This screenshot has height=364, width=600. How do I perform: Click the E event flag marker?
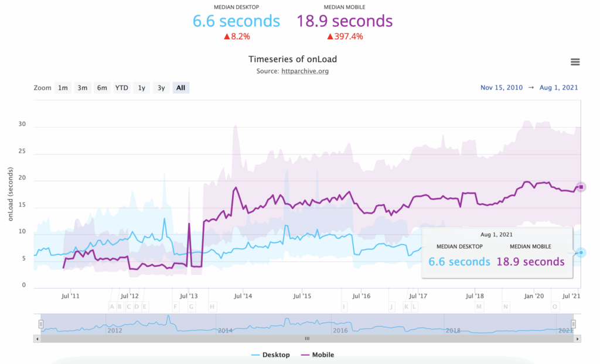[145, 307]
